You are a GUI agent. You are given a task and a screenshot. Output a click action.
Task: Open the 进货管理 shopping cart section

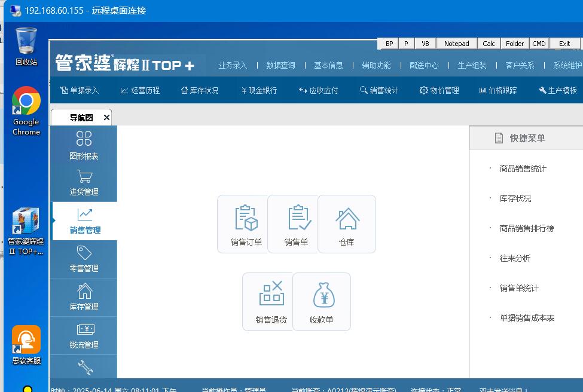coord(84,182)
